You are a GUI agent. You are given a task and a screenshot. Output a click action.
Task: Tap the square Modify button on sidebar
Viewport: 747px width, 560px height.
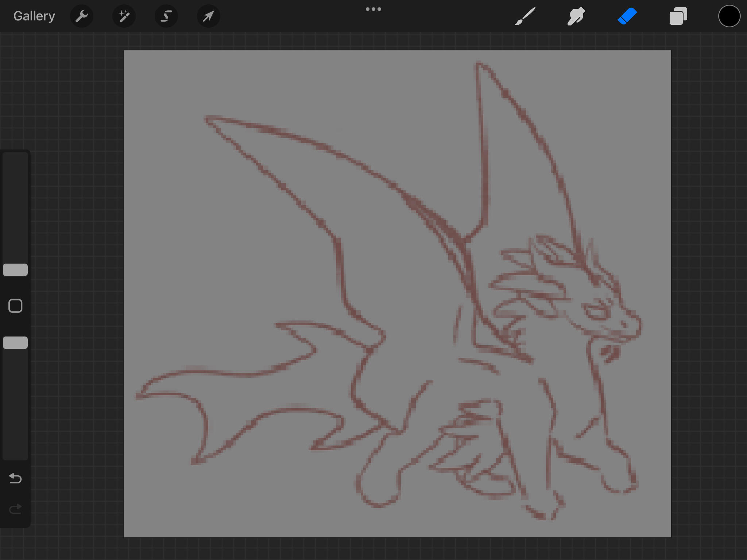point(15,306)
